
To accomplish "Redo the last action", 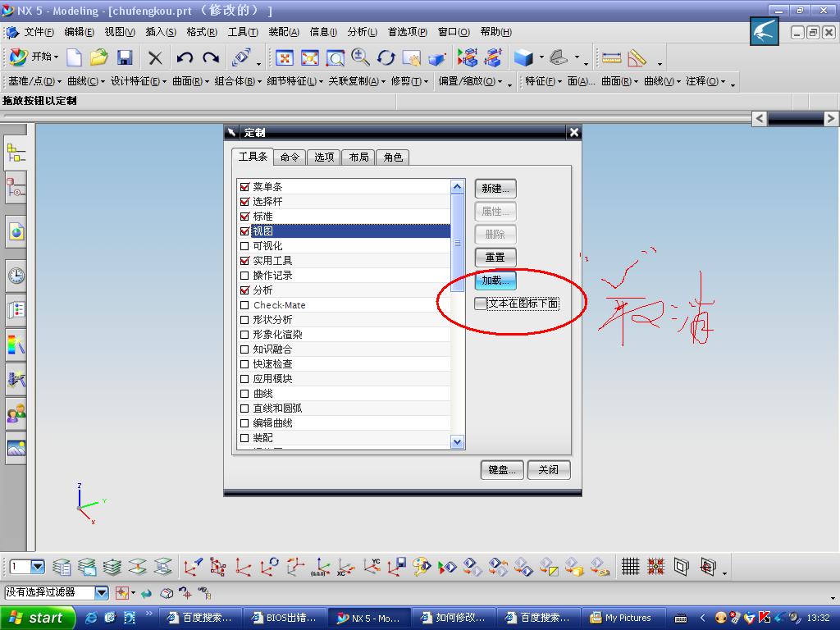I will pyautogui.click(x=211, y=57).
